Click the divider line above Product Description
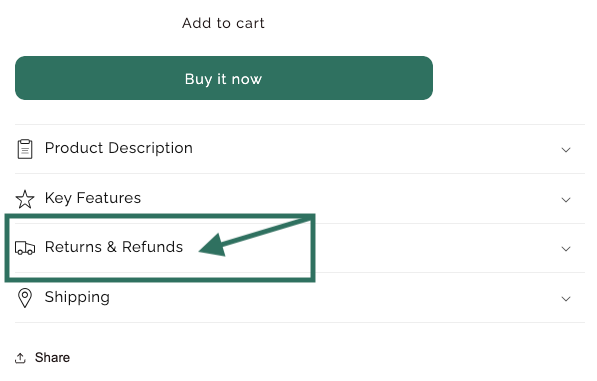This screenshot has height=381, width=597. pyautogui.click(x=300, y=124)
